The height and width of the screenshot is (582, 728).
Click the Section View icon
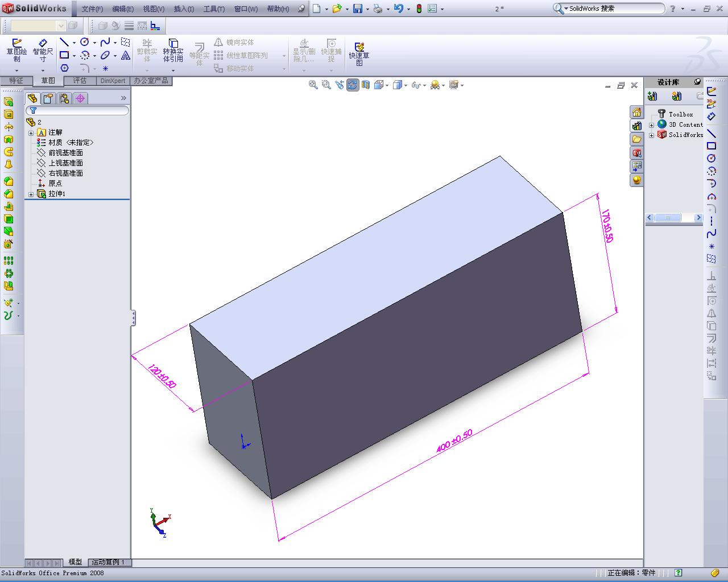[x=366, y=85]
